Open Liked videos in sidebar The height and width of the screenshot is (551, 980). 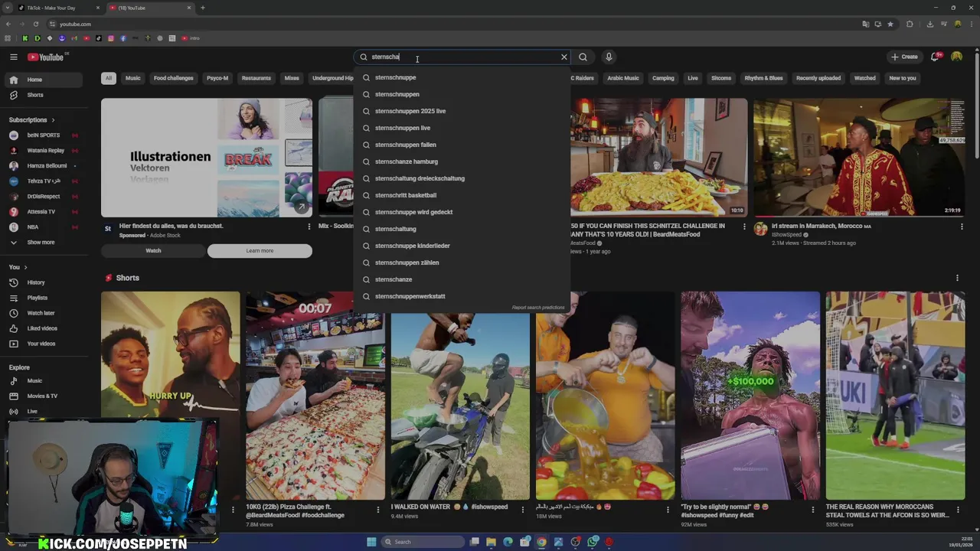(x=44, y=328)
